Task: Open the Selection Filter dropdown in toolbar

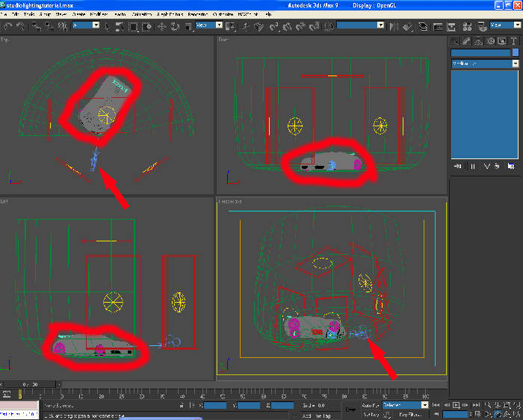Action: click(85, 25)
